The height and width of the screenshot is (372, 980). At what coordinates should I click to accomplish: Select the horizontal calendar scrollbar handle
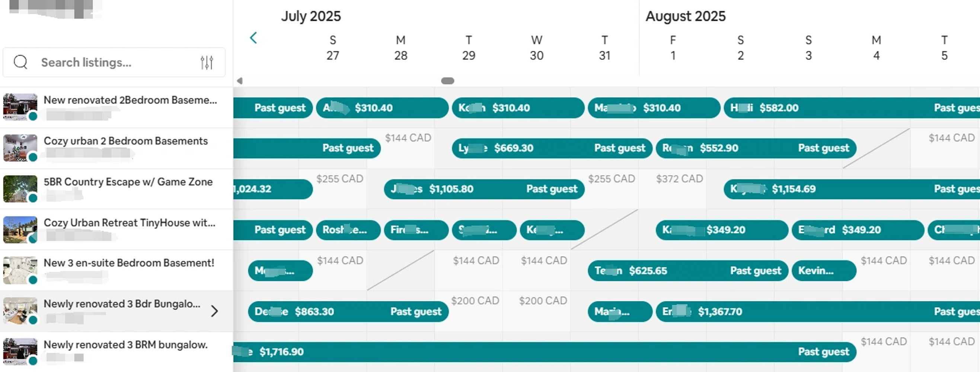point(447,81)
